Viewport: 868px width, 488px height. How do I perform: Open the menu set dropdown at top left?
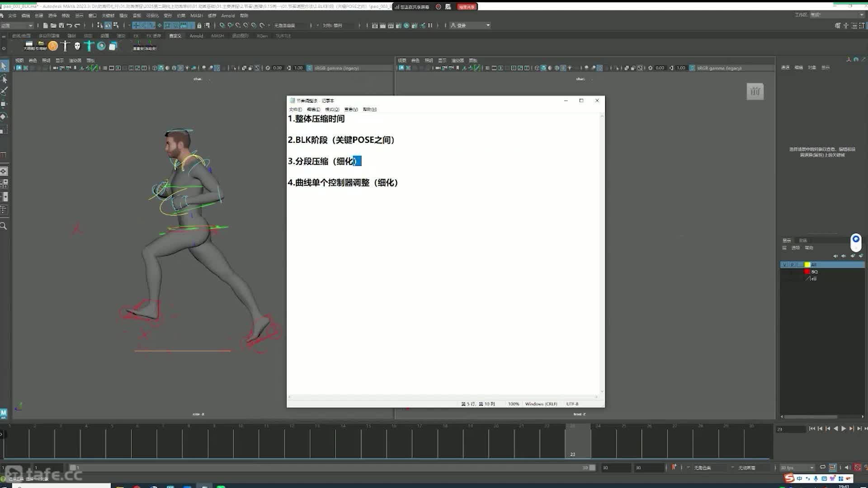[17, 25]
